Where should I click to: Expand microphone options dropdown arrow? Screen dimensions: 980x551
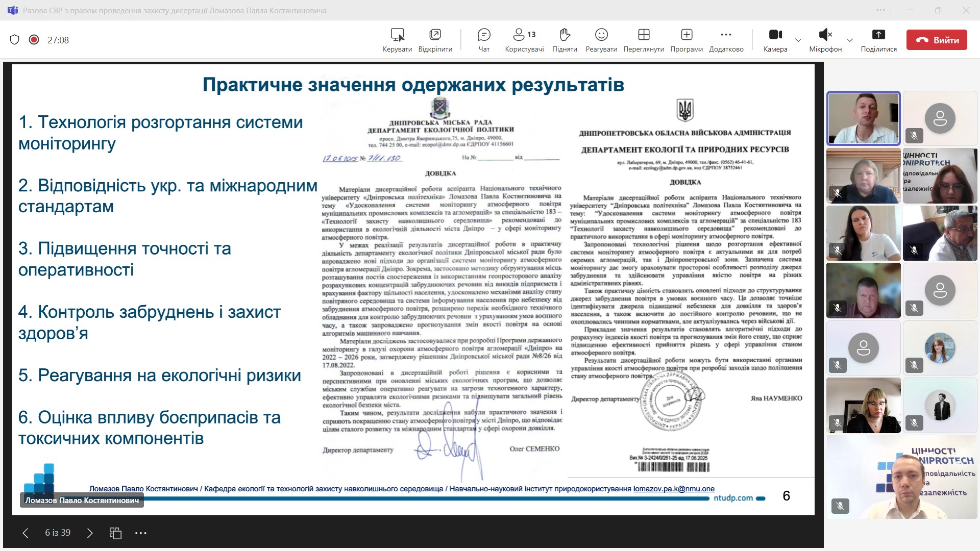click(x=849, y=40)
